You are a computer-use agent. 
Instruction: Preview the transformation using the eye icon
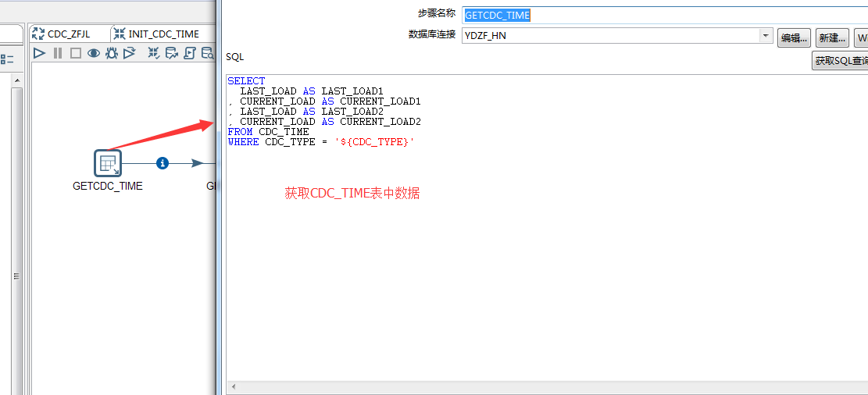click(94, 53)
